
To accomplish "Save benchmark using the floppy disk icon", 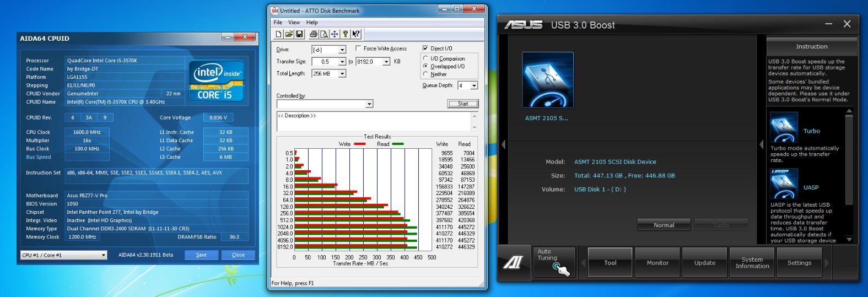I will 299,34.
